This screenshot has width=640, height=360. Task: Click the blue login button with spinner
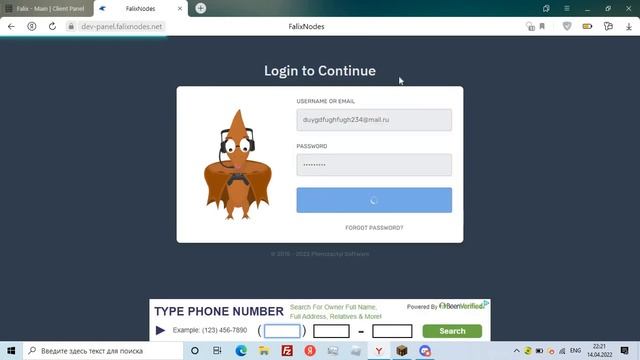[374, 200]
